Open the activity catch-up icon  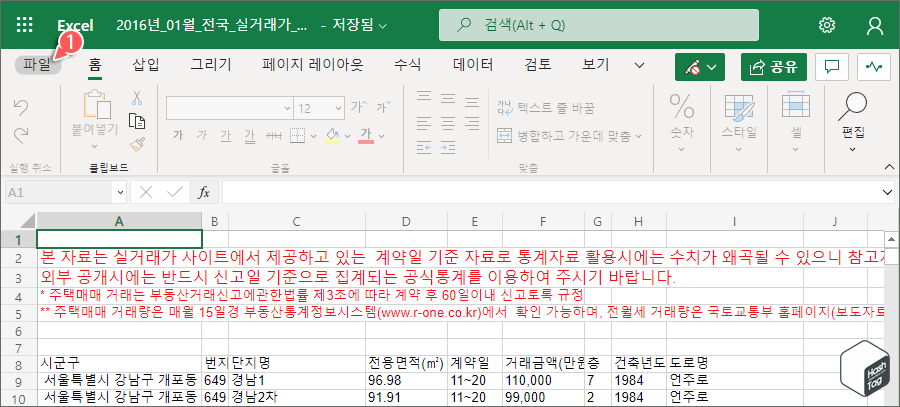point(874,67)
